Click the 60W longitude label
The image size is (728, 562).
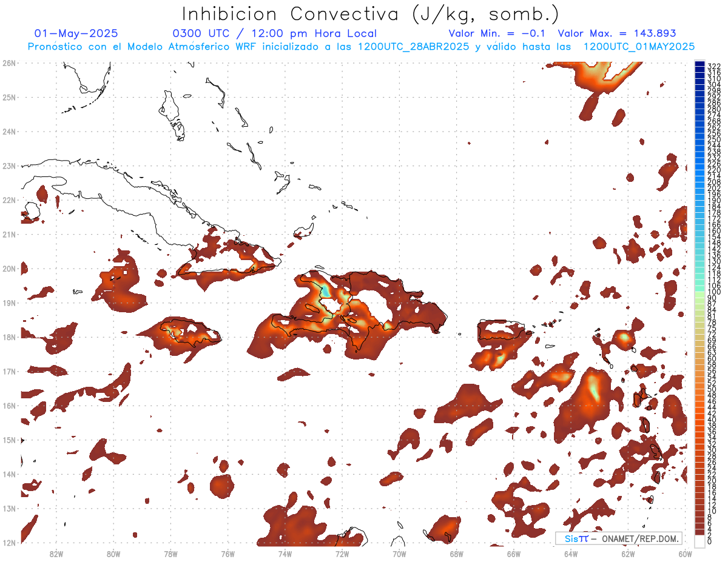coord(686,554)
